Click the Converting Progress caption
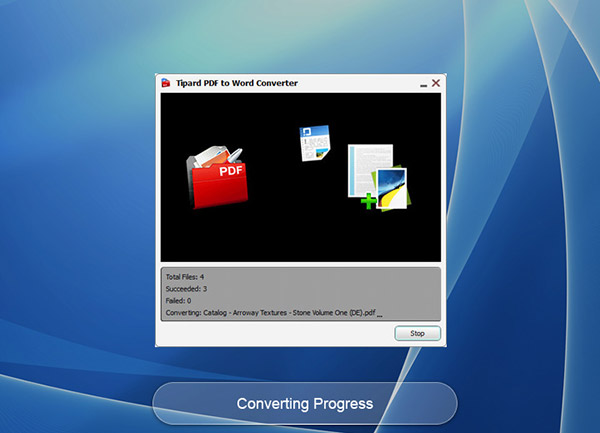Image resolution: width=600 pixels, height=433 pixels. [305, 404]
